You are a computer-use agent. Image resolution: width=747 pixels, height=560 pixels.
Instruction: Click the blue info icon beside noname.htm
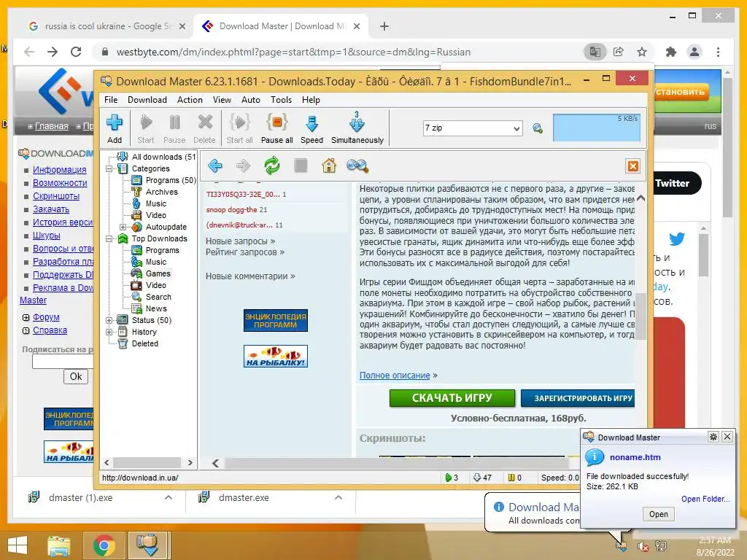(x=595, y=457)
